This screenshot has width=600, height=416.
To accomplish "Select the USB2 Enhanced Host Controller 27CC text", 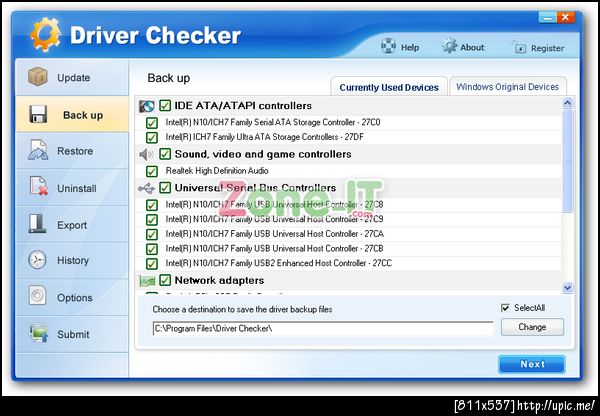I will (x=279, y=263).
